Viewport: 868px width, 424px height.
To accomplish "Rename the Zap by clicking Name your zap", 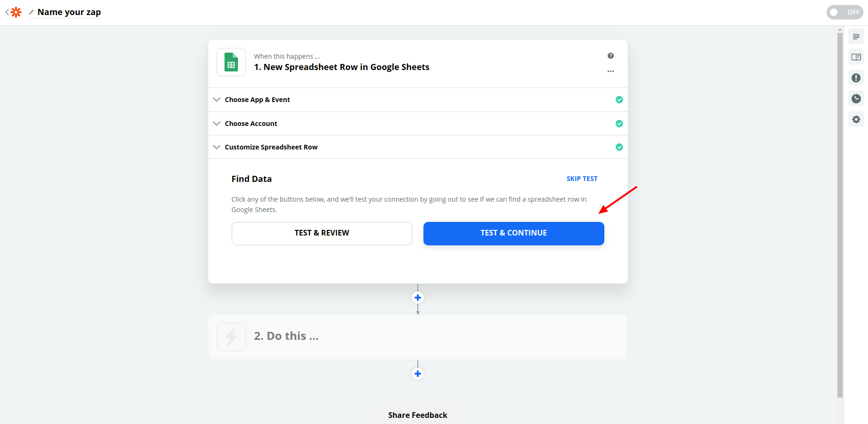I will coord(69,12).
